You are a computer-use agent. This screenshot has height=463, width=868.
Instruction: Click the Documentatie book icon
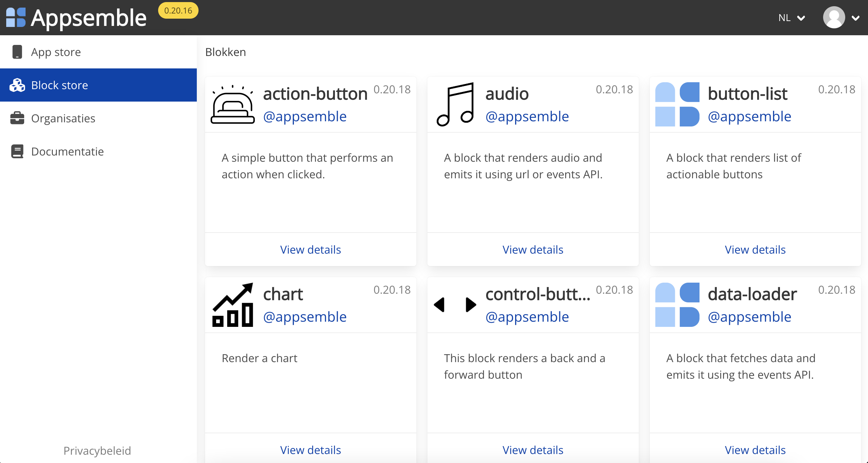click(x=17, y=151)
